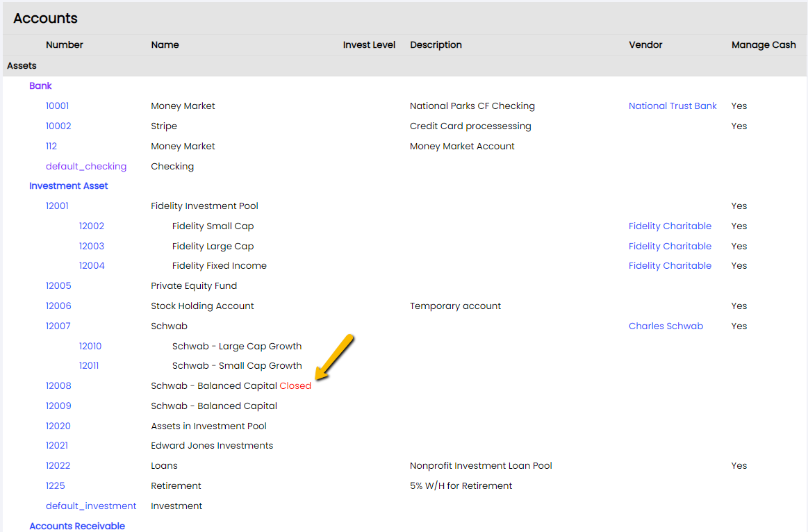Screen dimensions: 808x532
Task: Click the Description column header
Action: tap(436, 45)
